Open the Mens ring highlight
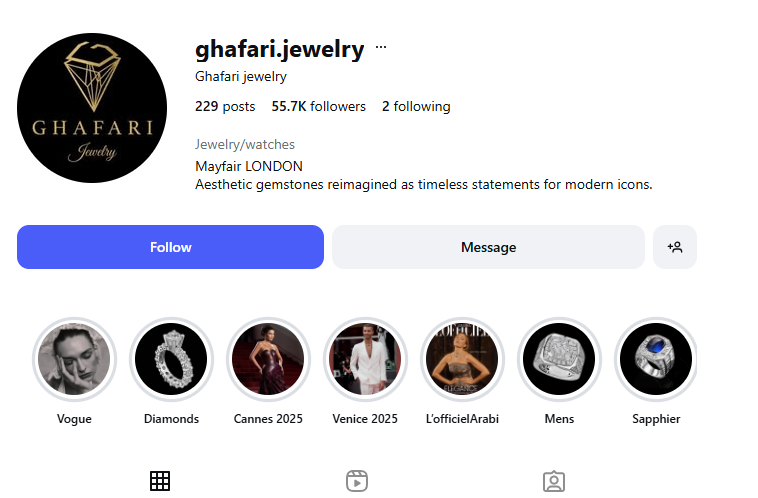 coord(559,359)
